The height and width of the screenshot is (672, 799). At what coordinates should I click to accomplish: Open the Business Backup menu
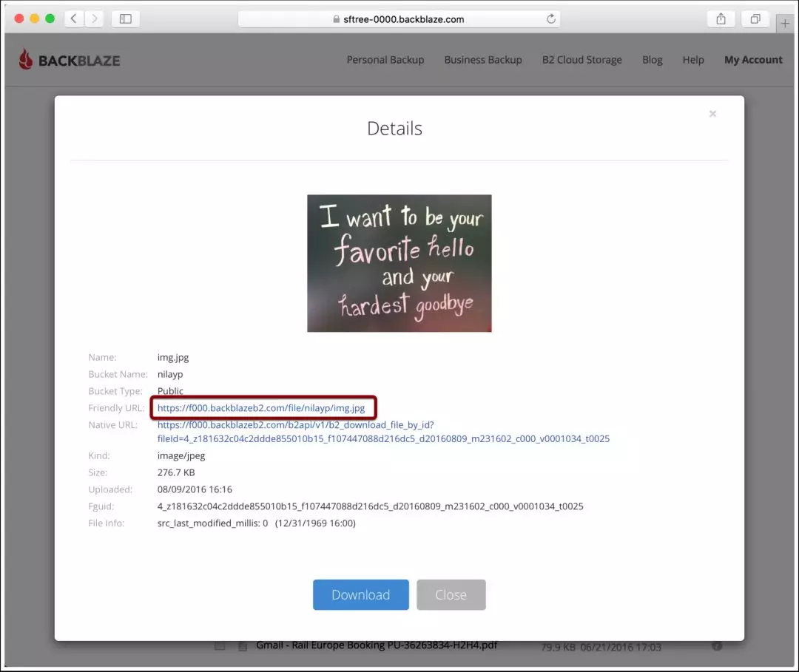coord(483,60)
